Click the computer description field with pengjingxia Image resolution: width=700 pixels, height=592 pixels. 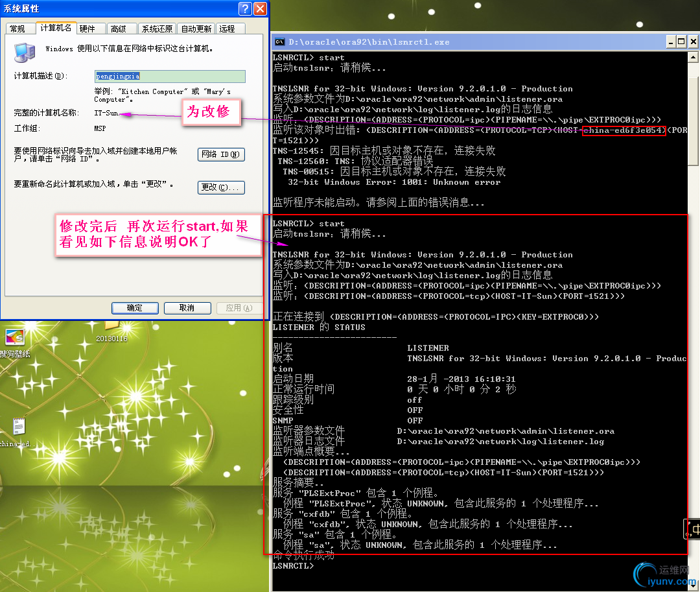click(170, 77)
